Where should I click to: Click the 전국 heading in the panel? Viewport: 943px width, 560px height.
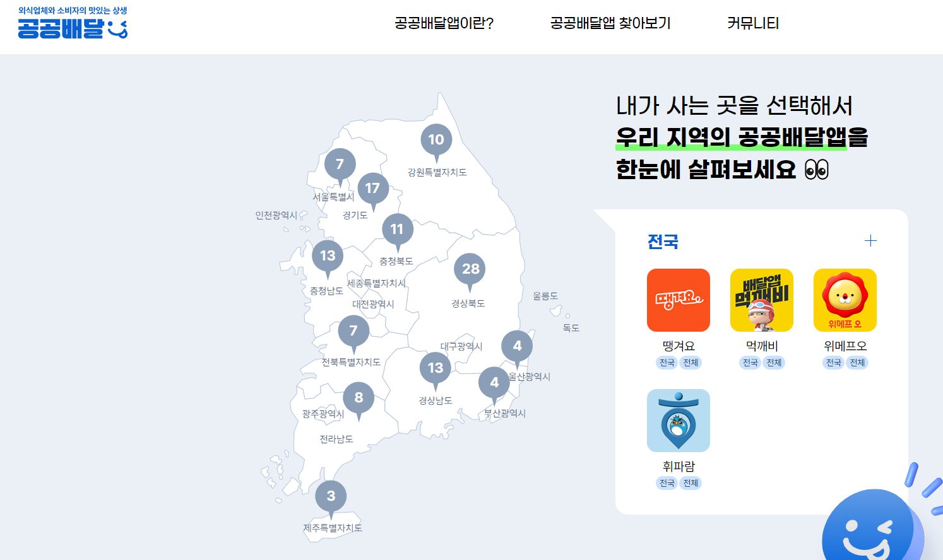pos(663,242)
